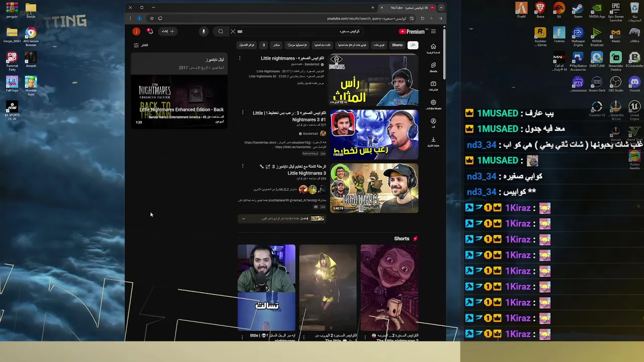Reload the page in Brave
644x362 pixels.
tap(423, 19)
